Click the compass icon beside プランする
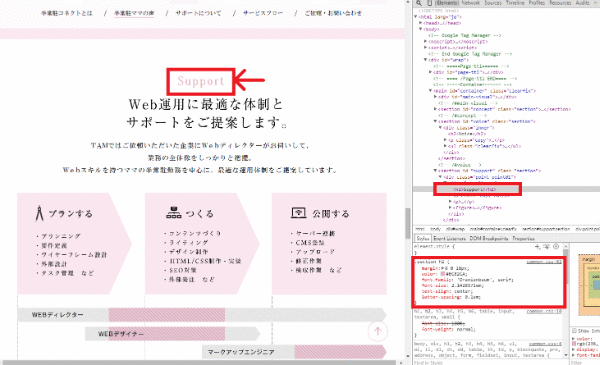600x365 pixels. pyautogui.click(x=39, y=213)
